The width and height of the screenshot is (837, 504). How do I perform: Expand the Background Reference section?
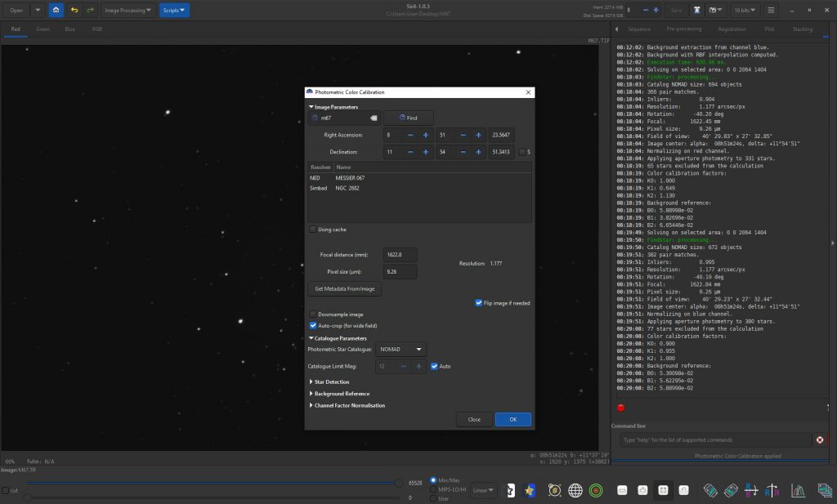(341, 394)
